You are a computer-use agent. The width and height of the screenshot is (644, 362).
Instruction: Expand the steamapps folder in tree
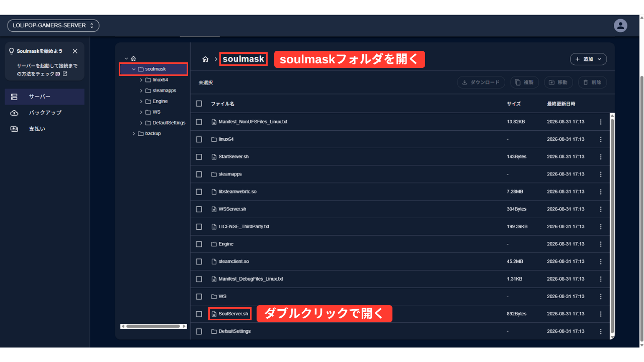[141, 90]
